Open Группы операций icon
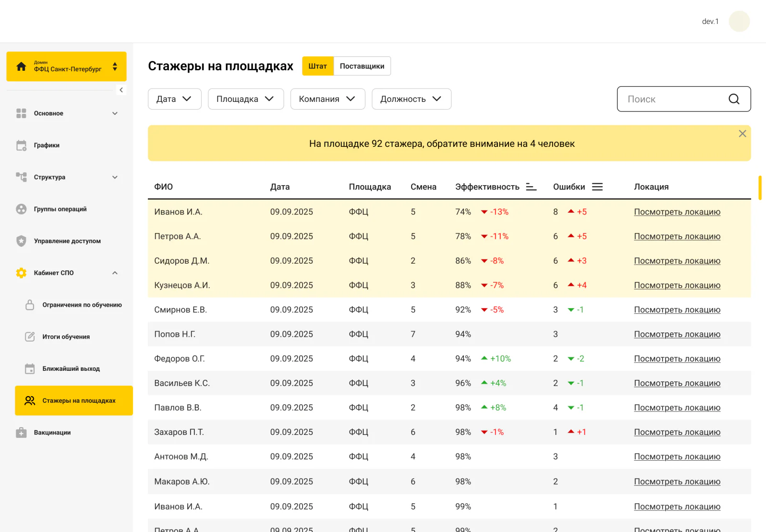 [21, 209]
